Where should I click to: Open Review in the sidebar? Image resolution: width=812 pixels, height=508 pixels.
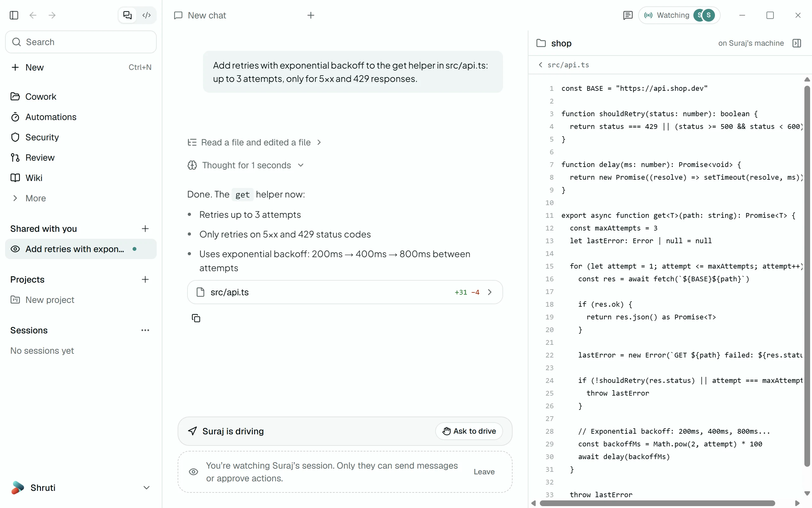tap(81, 157)
